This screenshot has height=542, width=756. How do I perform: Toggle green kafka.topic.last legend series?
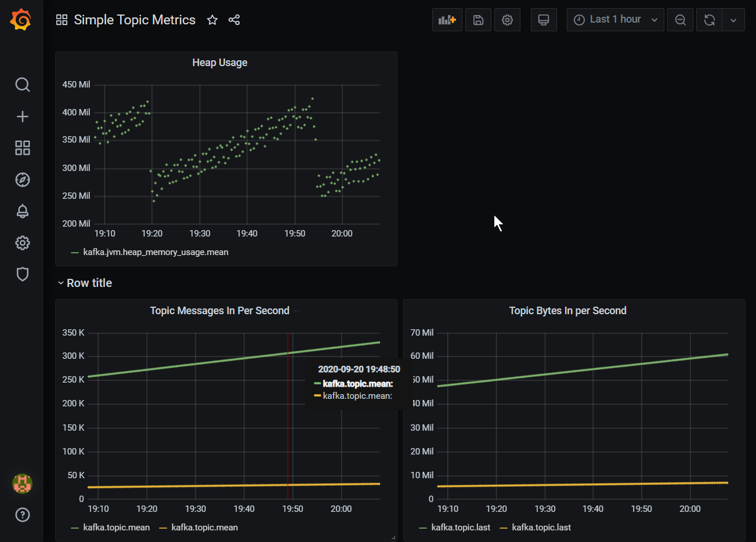(461, 528)
